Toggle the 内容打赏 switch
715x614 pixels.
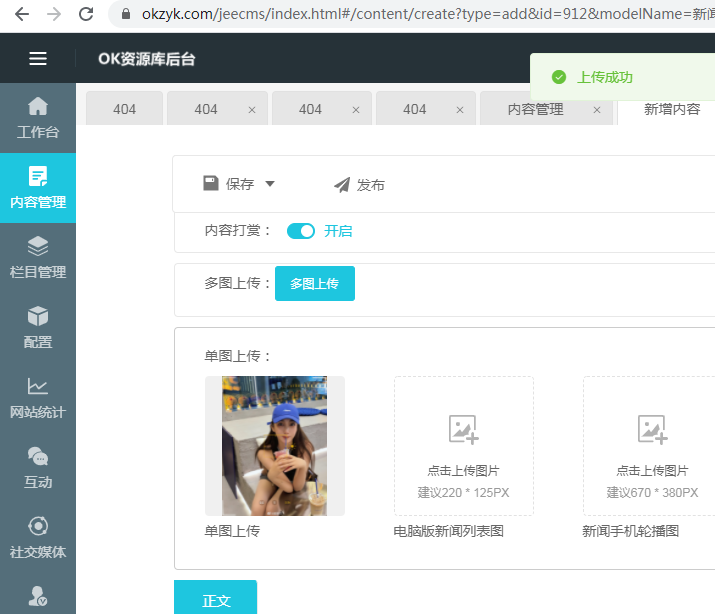pyautogui.click(x=301, y=231)
